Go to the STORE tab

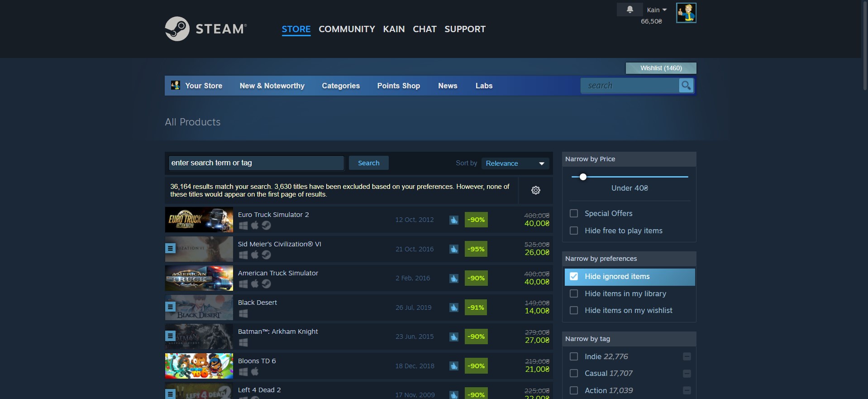click(296, 29)
